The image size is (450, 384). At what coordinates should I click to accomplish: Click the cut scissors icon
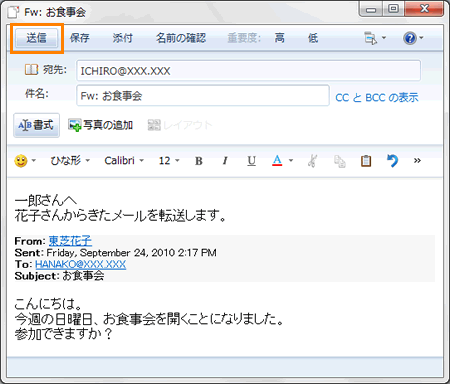point(312,161)
